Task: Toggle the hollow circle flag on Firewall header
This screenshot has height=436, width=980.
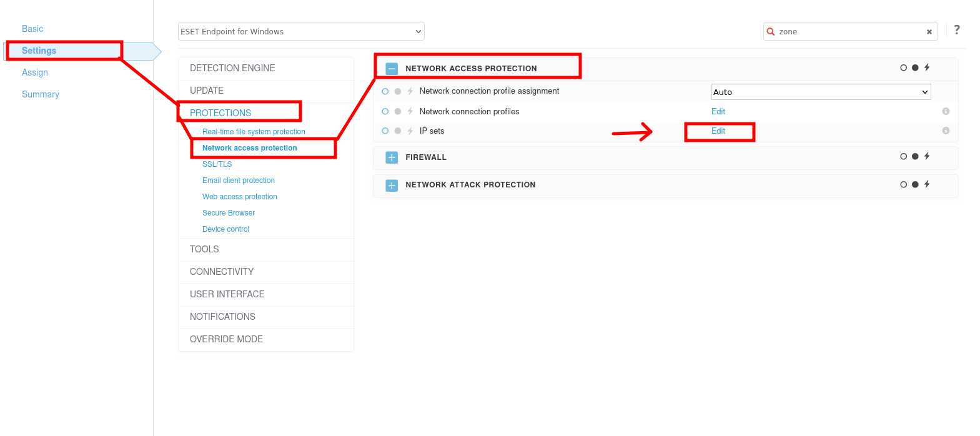Action: (903, 156)
